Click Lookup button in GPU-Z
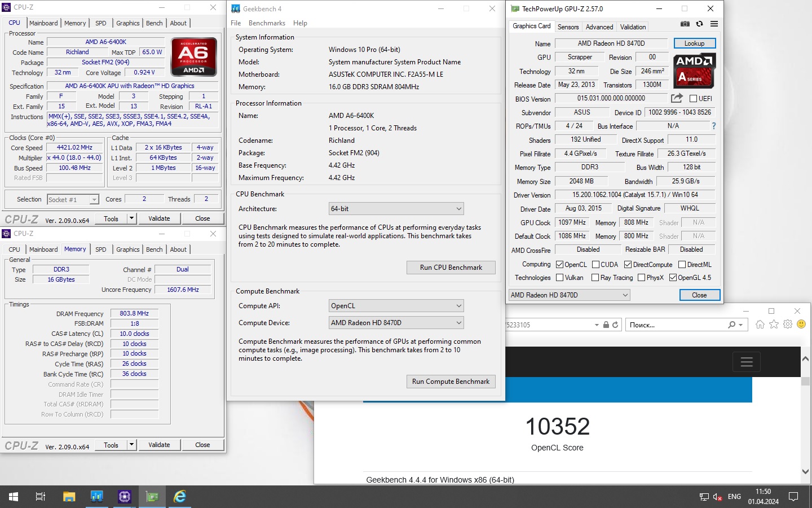 click(x=694, y=43)
